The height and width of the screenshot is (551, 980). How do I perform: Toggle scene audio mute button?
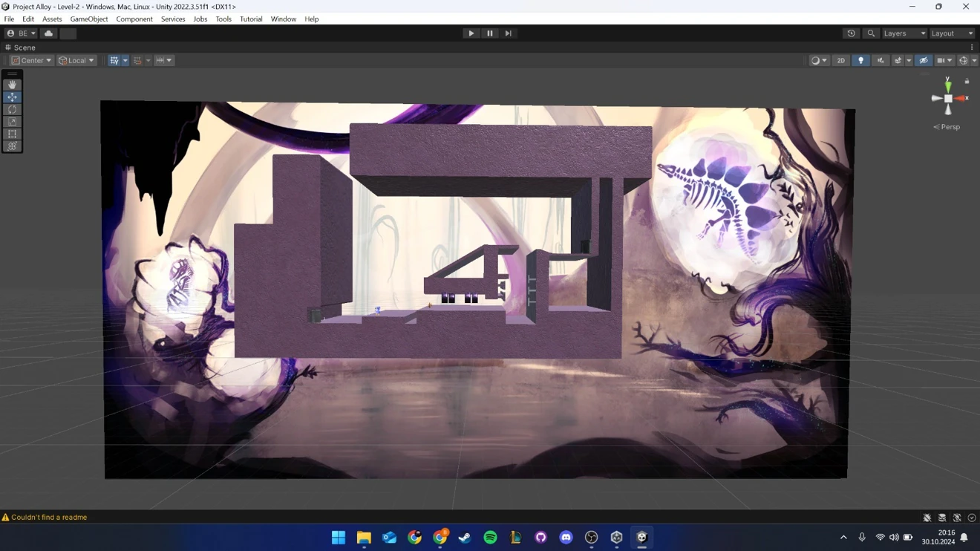point(881,61)
